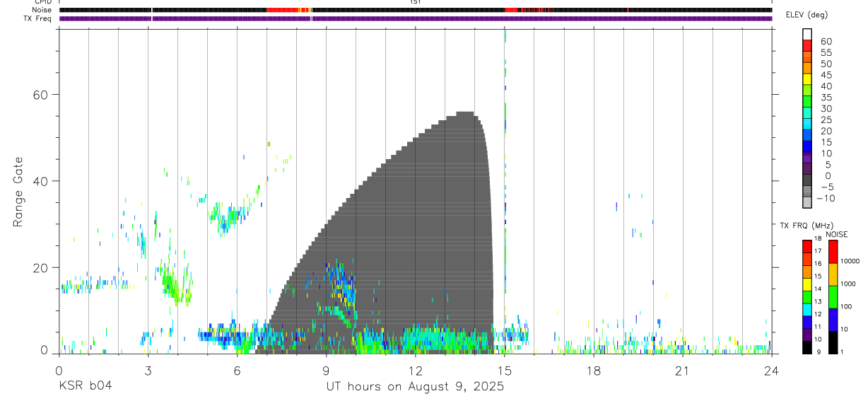
Task: Click the '−10' label on ELEV colorbar
Action: pos(825,198)
